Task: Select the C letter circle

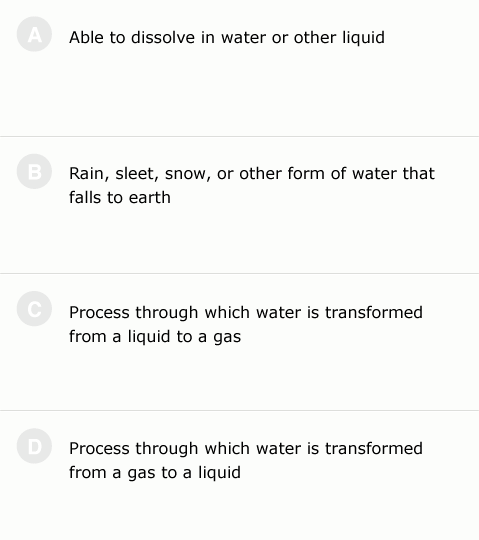Action: click(x=34, y=309)
